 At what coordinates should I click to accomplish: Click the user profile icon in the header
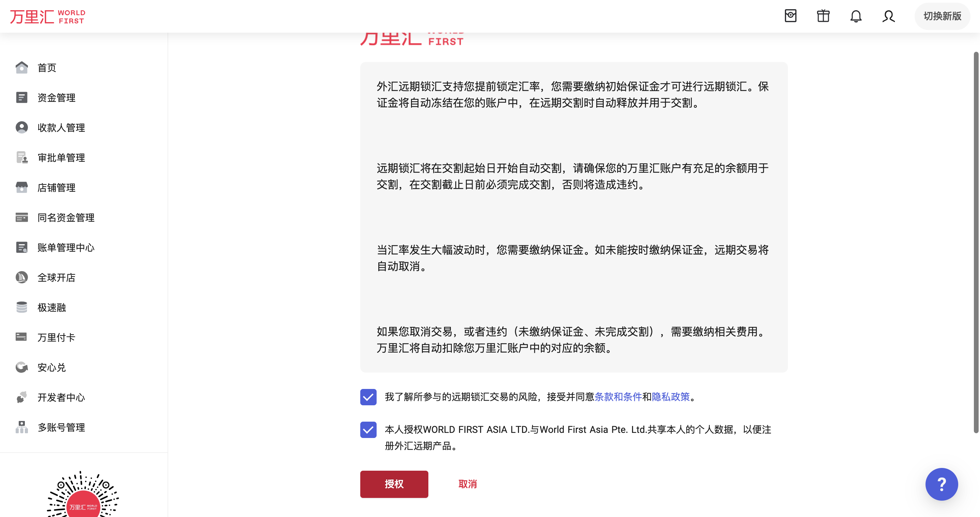click(x=888, y=16)
